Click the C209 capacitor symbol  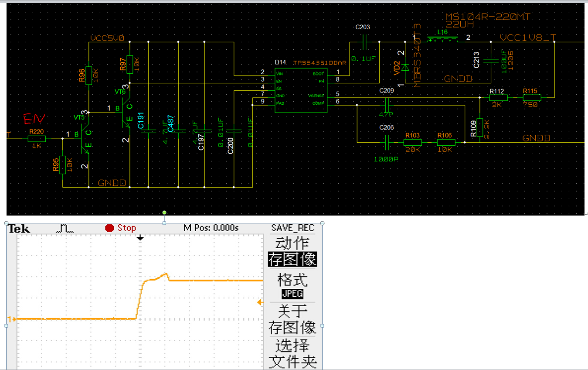tap(387, 105)
